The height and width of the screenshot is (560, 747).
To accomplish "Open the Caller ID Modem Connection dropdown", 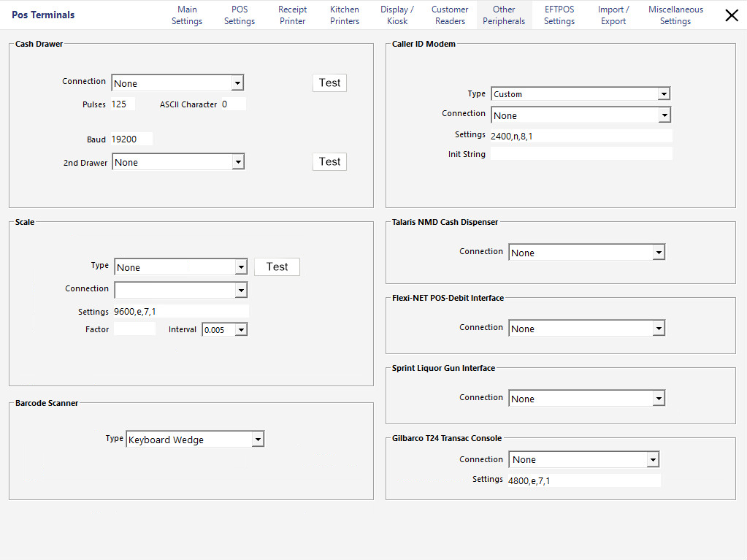I will click(664, 115).
